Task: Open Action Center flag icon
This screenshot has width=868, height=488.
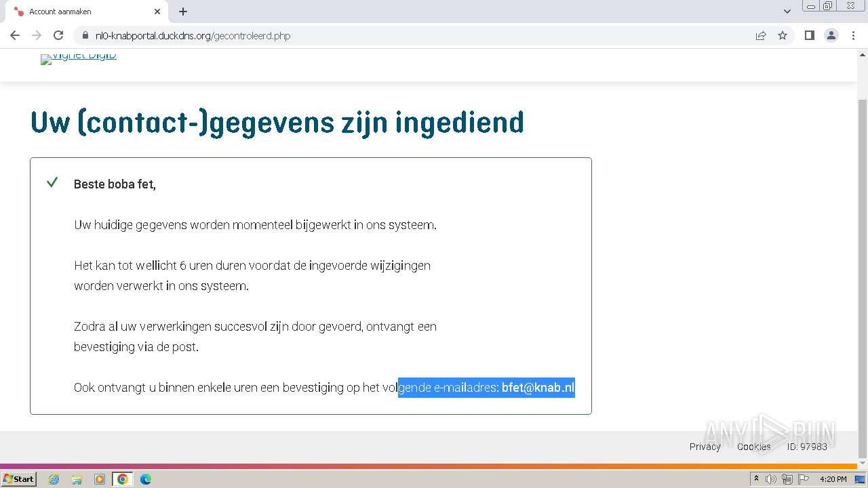Action: coord(804,479)
